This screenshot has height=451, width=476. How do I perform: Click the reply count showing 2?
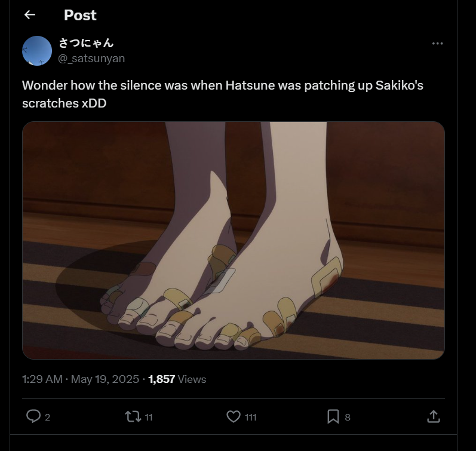pos(47,418)
